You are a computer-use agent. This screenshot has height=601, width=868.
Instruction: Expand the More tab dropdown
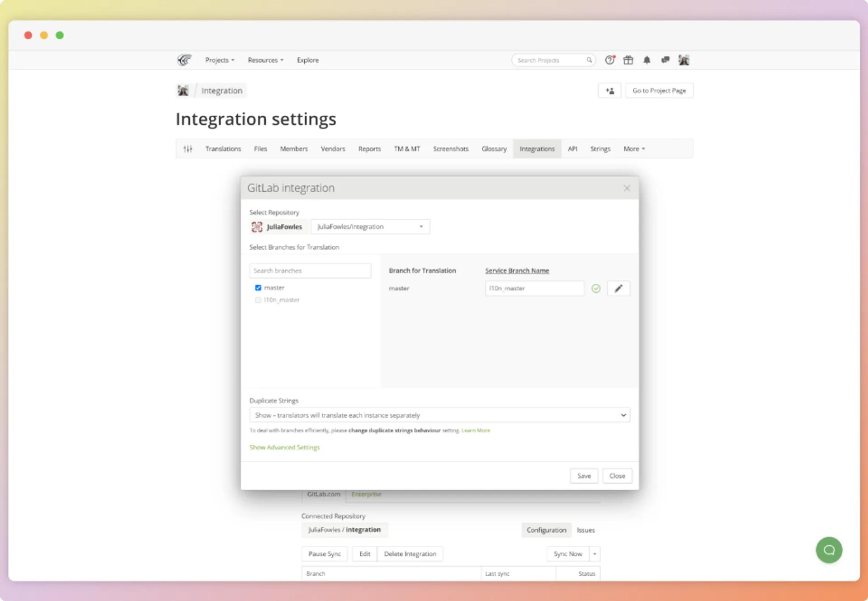(x=634, y=149)
